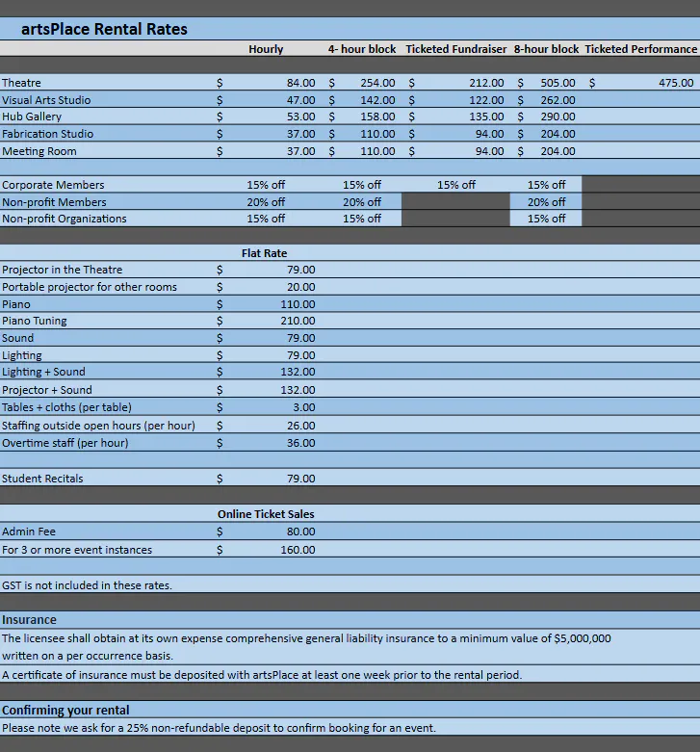Select Admin Fee amount 80.00
Viewport: 700px width, 752px height.
[x=301, y=532]
